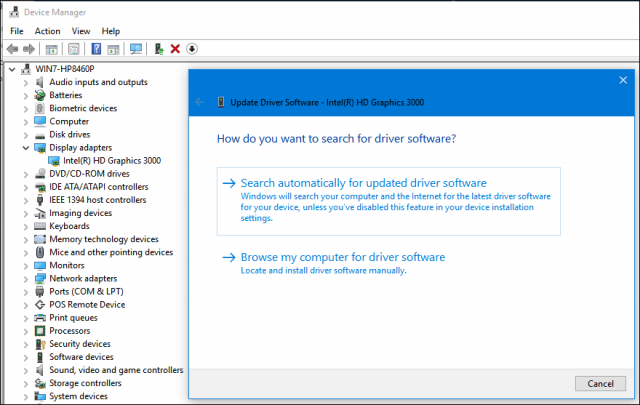Expand the Disk drives chevron

pos(26,135)
